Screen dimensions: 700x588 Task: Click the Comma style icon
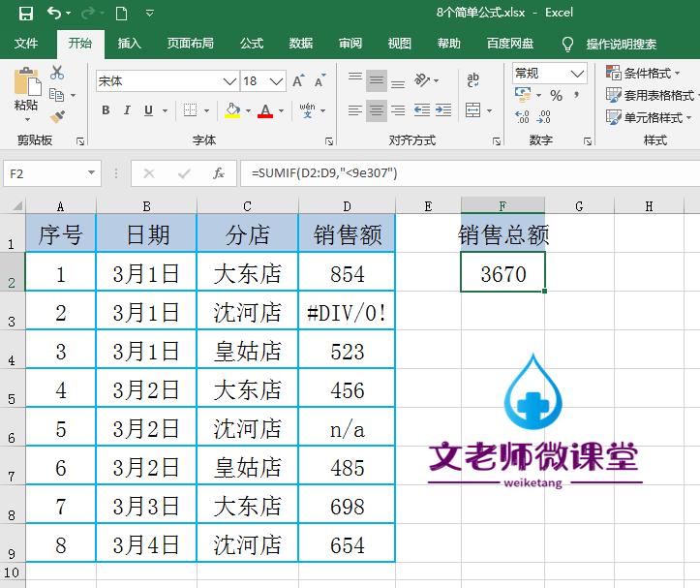pyautogui.click(x=577, y=95)
